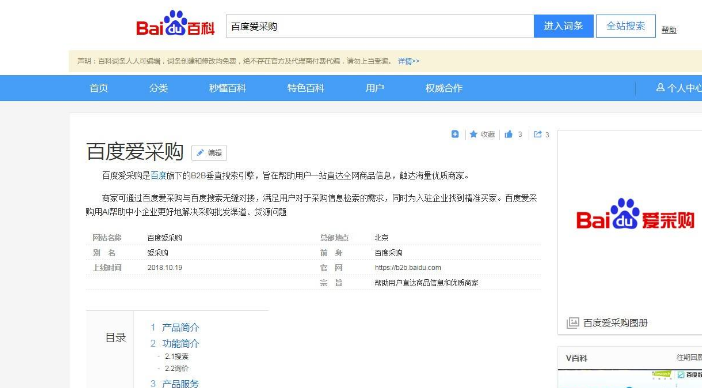Click the blue download icon above the title
Screen dimensions: 702x388
[455, 134]
